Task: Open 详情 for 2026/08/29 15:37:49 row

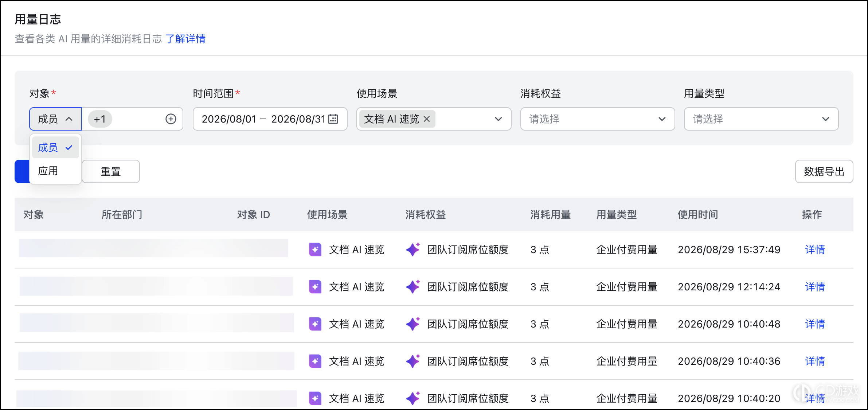Action: [x=815, y=250]
